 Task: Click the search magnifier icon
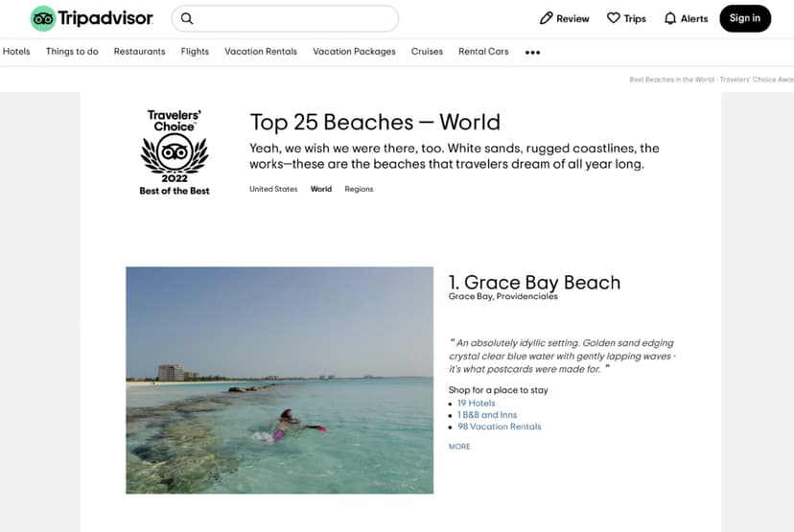tap(187, 18)
